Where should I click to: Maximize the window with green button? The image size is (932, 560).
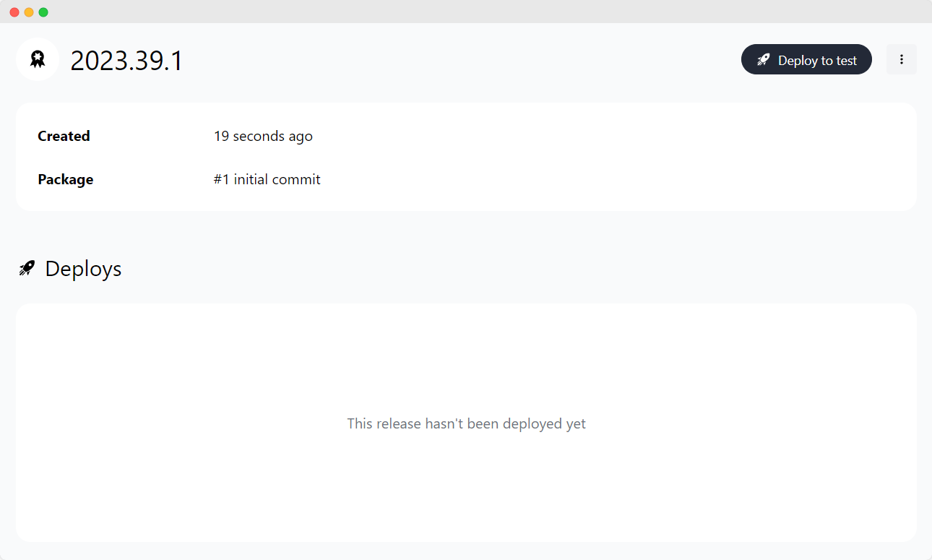pyautogui.click(x=43, y=12)
